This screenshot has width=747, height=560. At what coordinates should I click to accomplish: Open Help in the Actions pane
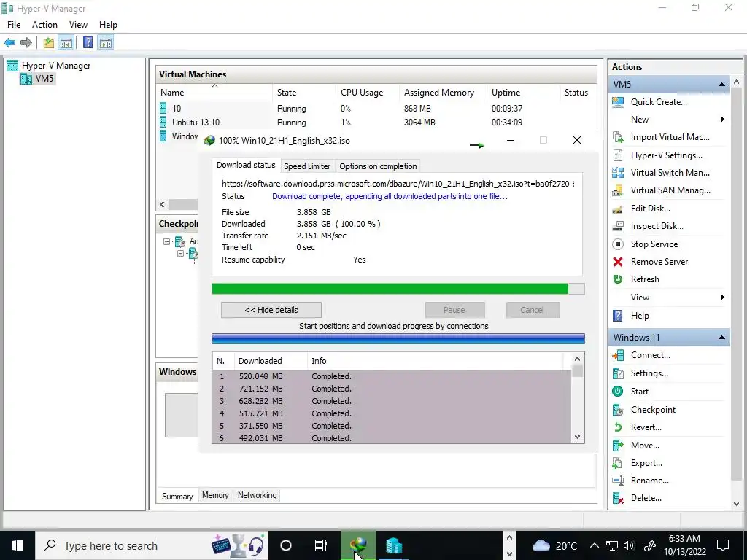(x=640, y=316)
